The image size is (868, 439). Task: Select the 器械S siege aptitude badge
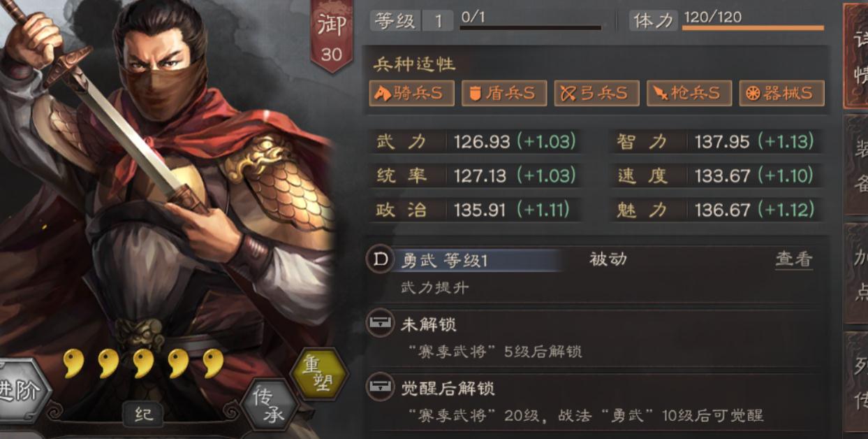[x=781, y=93]
